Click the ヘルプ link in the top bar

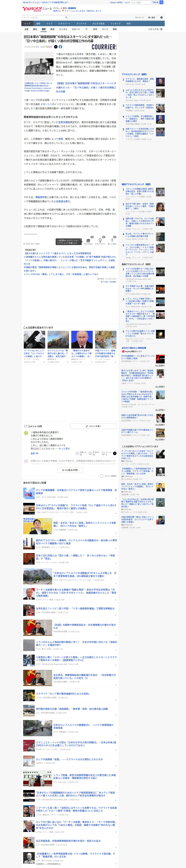click(127, 2)
